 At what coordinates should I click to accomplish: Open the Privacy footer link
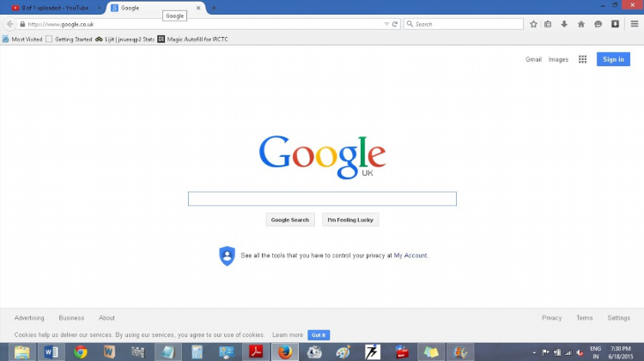(551, 318)
